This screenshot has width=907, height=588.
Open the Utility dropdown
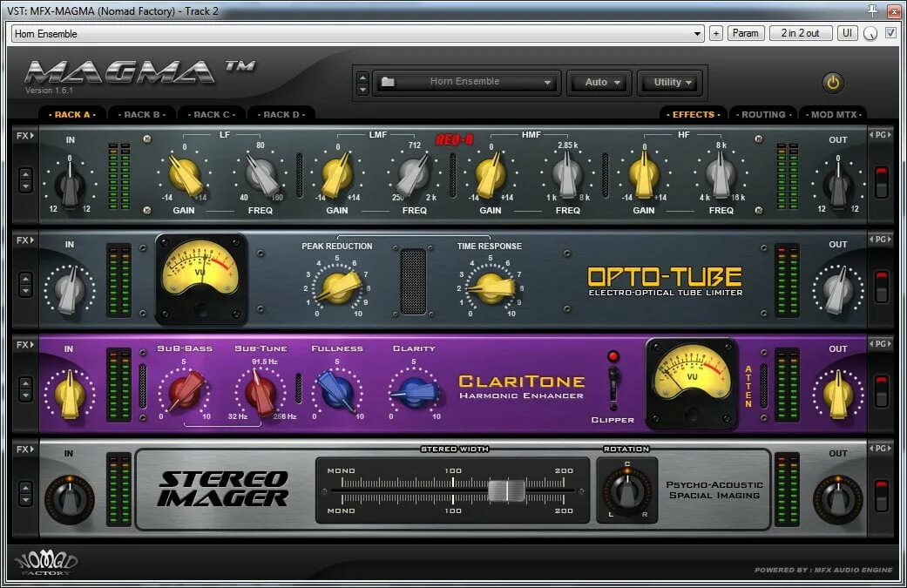pyautogui.click(x=672, y=82)
